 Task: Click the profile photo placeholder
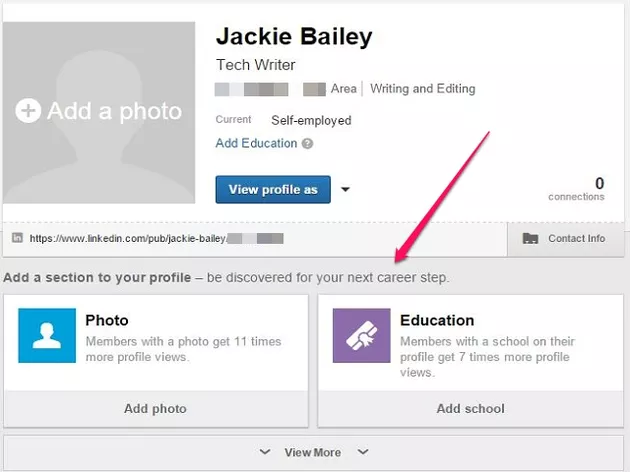point(99,112)
